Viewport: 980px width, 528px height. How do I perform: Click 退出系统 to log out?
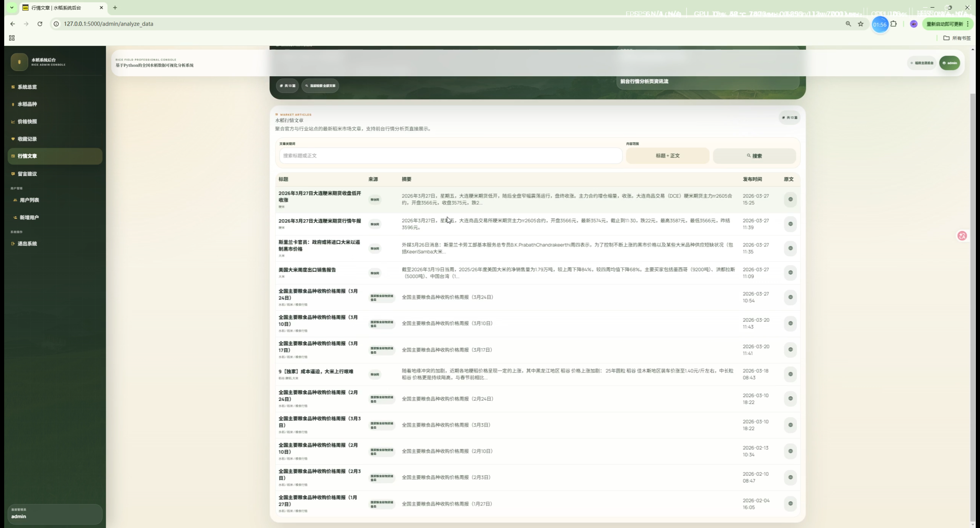click(x=27, y=244)
